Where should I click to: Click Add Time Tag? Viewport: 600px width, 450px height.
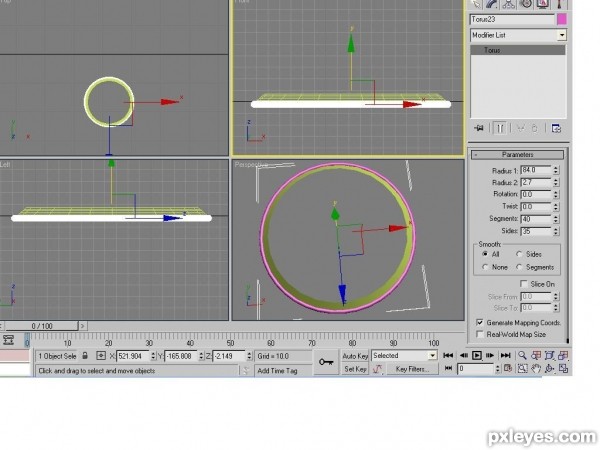[277, 371]
